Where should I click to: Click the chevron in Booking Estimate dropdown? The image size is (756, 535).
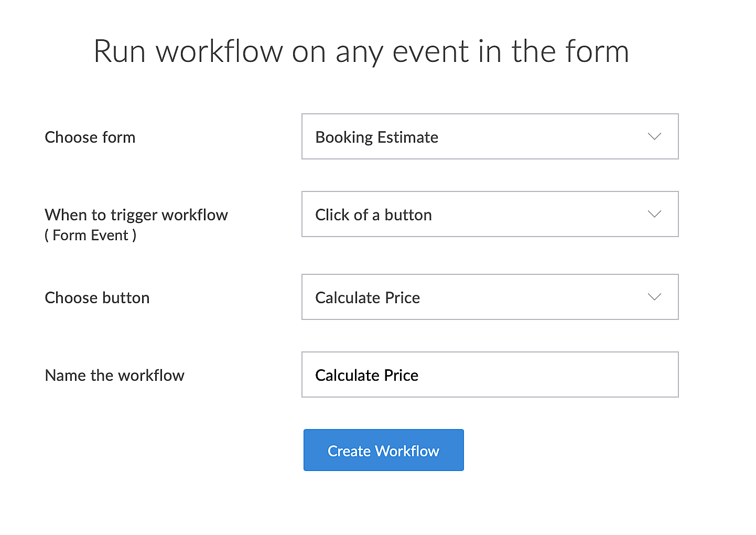point(654,136)
